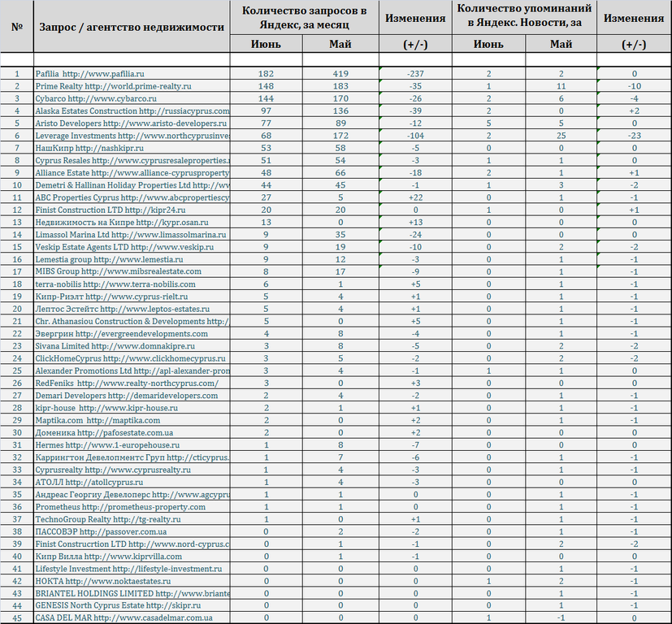Image resolution: width=672 pixels, height=624 pixels.
Task: Select the Leverage Investments cell
Action: 132,136
